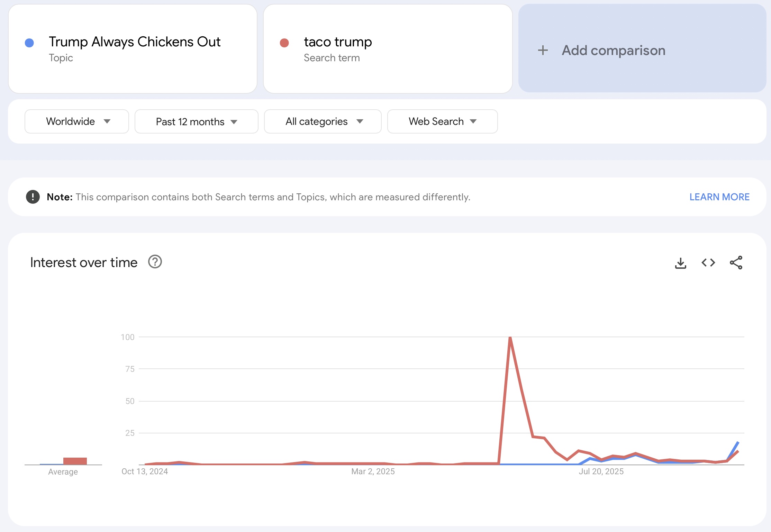Edit the taco trump search term
The width and height of the screenshot is (771, 532).
click(x=338, y=42)
